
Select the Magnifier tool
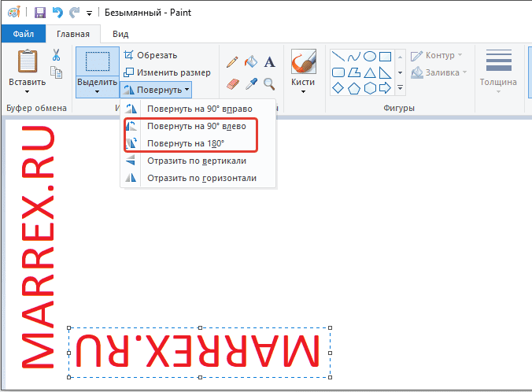pyautogui.click(x=269, y=83)
